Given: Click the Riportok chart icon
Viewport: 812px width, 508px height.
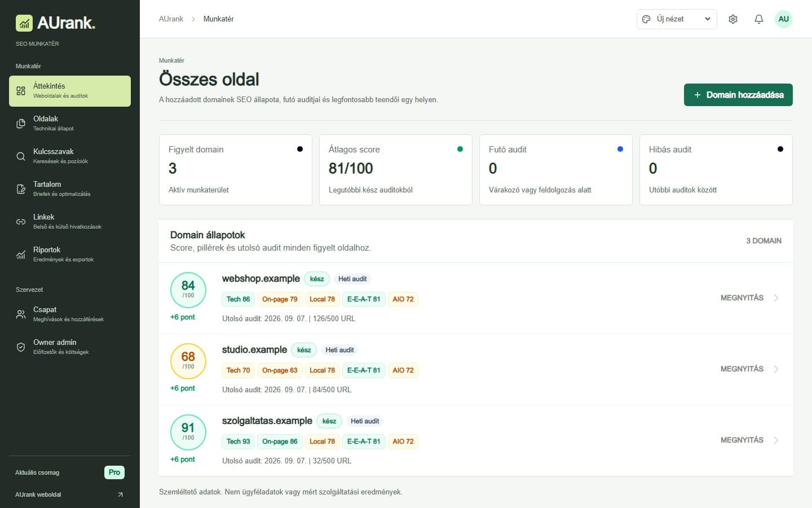Looking at the screenshot, I should point(21,255).
